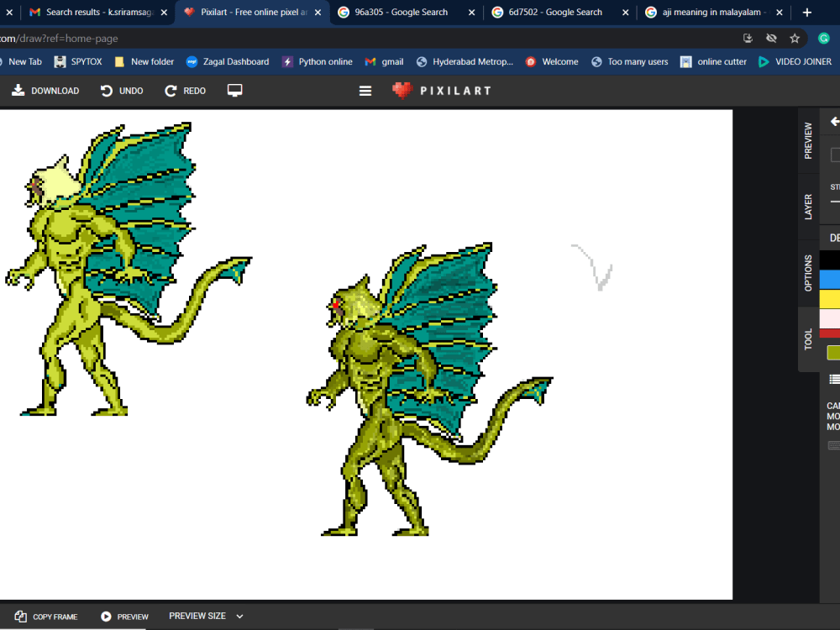Open the Pixilart hamburger menu

coord(365,91)
